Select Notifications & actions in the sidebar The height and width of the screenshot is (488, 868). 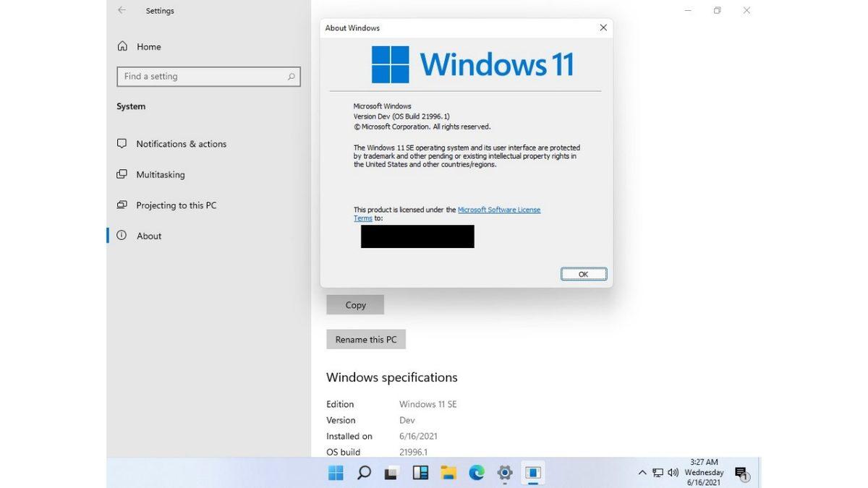[181, 144]
